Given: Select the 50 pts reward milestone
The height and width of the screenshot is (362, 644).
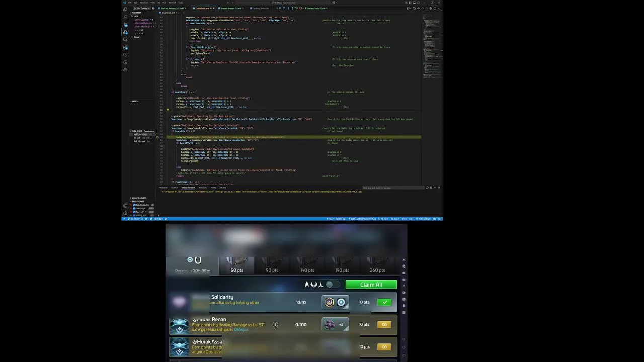Looking at the screenshot, I should point(236,265).
